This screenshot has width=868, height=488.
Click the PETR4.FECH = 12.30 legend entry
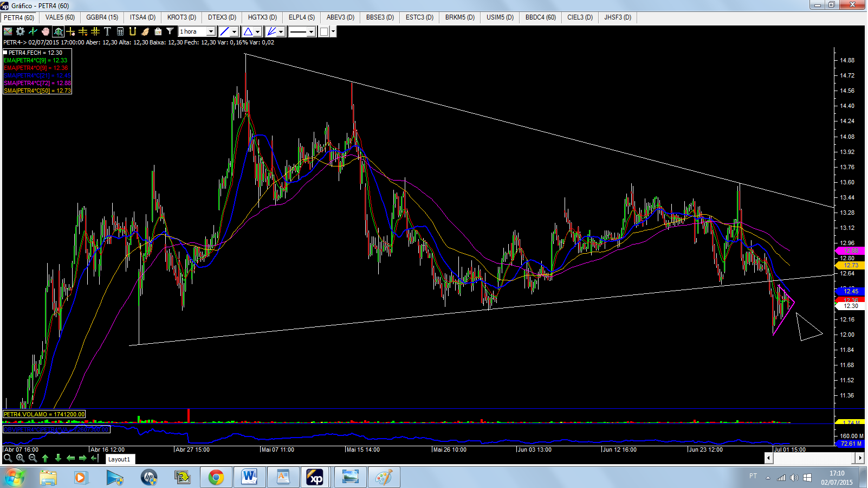[x=35, y=53]
